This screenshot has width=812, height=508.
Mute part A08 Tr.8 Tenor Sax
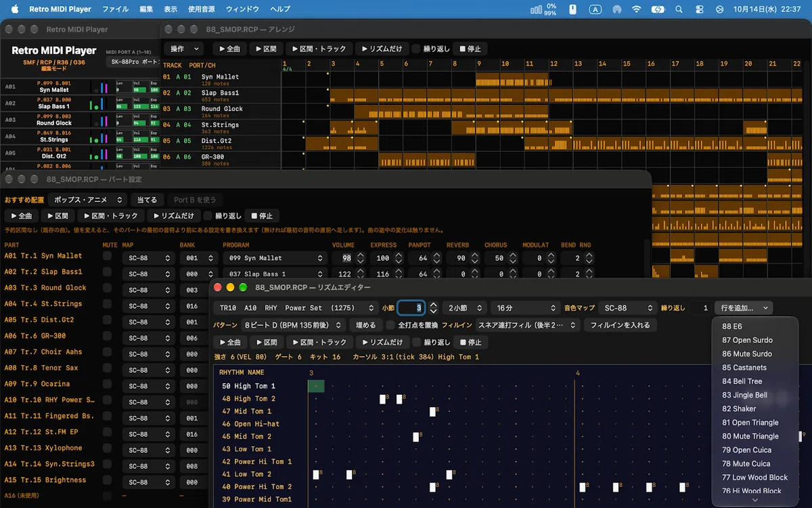pyautogui.click(x=107, y=368)
